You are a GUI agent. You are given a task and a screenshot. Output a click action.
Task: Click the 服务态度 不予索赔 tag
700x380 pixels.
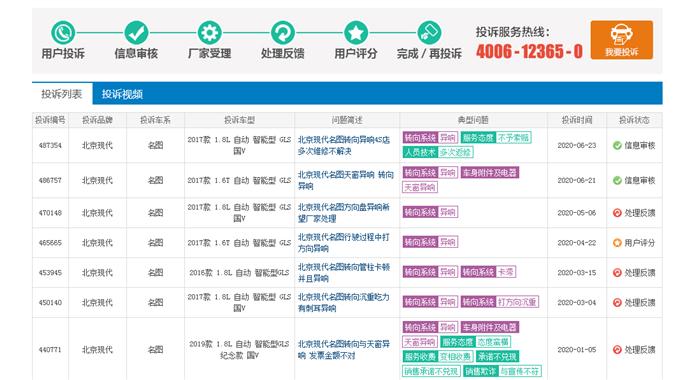(496, 138)
